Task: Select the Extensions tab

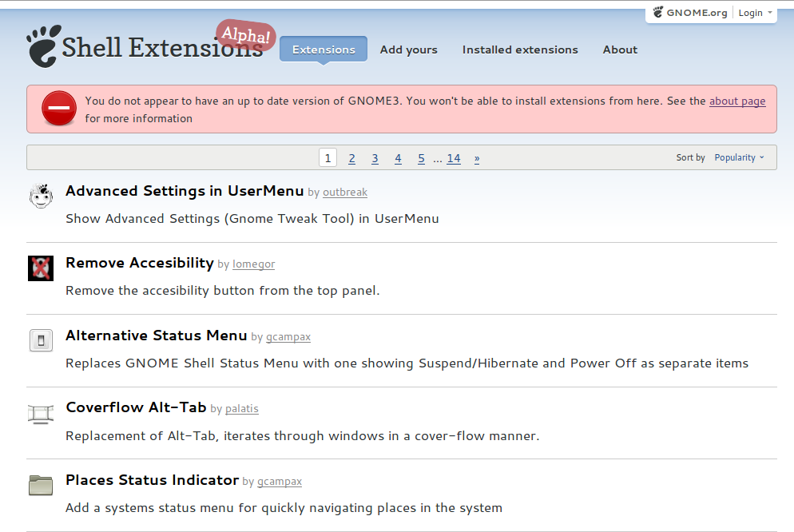Action: coord(324,49)
